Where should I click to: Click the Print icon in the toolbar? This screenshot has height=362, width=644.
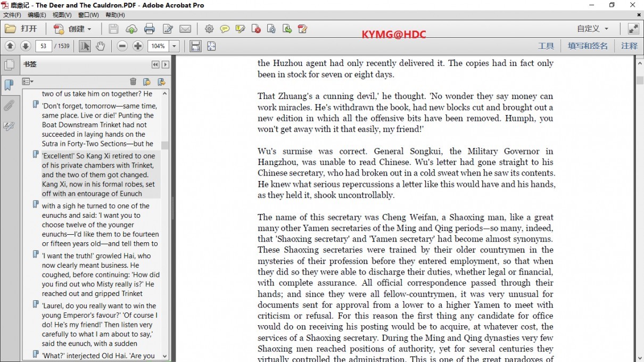[150, 29]
